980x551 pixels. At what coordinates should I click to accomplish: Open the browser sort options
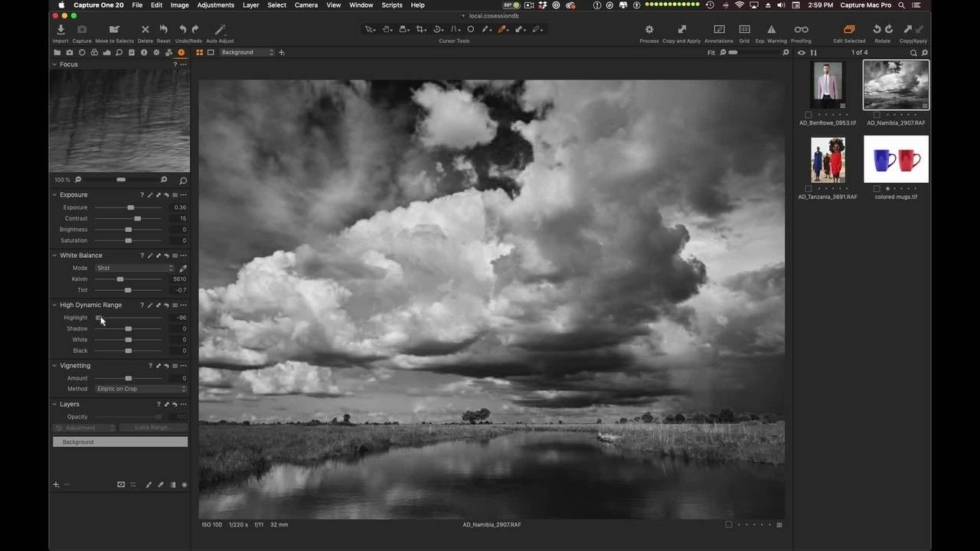(814, 53)
